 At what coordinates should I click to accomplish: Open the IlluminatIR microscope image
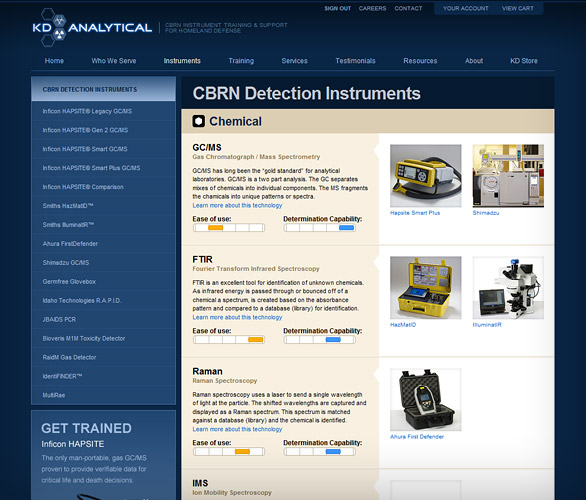tap(508, 287)
